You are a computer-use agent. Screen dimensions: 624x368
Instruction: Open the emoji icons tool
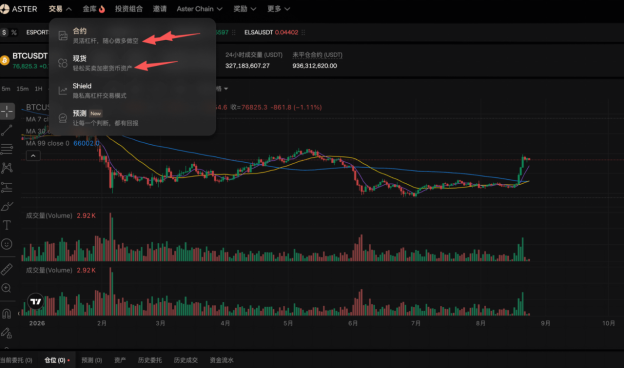7,244
